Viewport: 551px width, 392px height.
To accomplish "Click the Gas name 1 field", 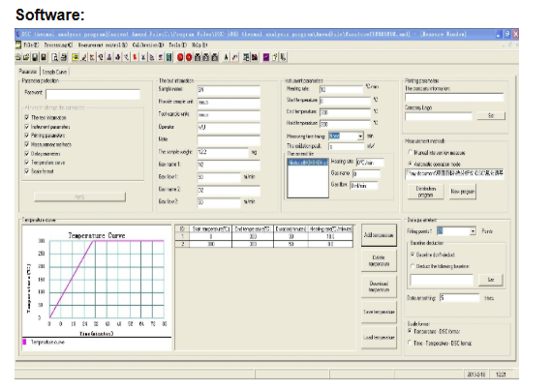I will tap(229, 165).
